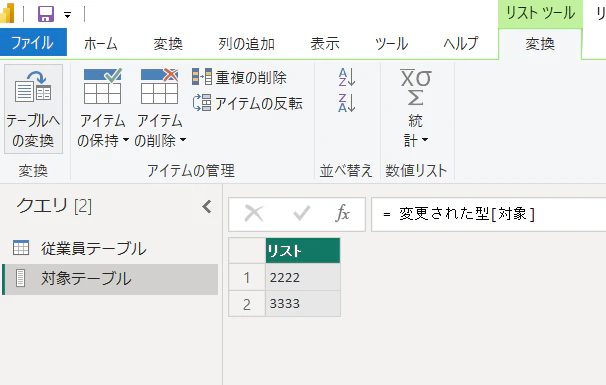Click the fx function icon

coord(343,213)
